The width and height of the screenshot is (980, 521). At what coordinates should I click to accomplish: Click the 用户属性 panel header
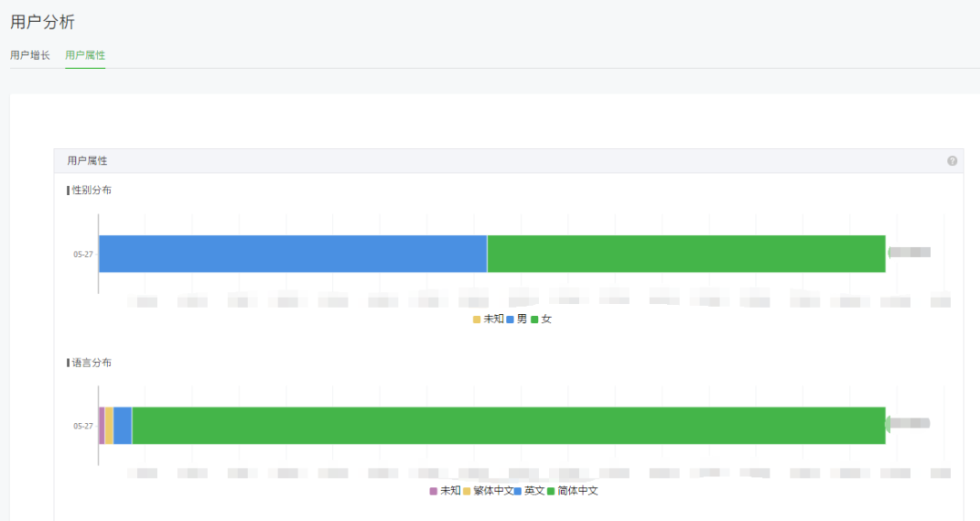pyautogui.click(x=508, y=161)
